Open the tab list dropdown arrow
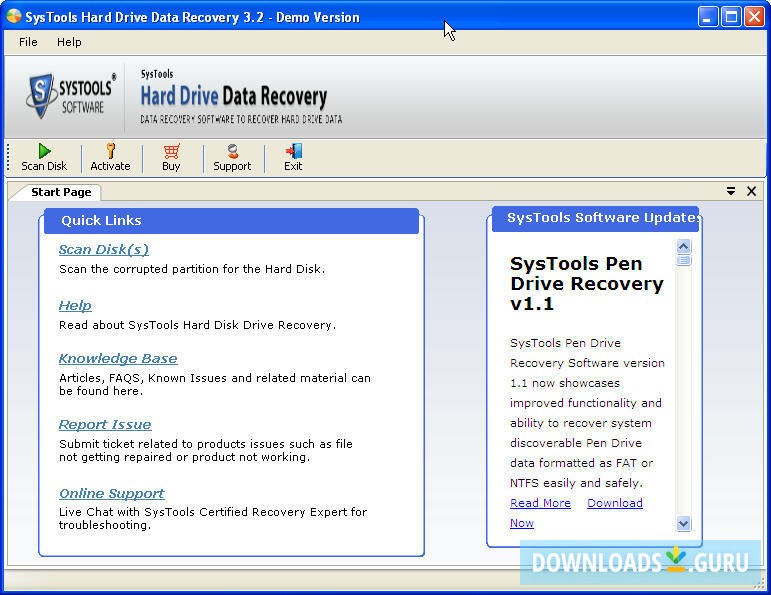The image size is (771, 595). point(731,191)
